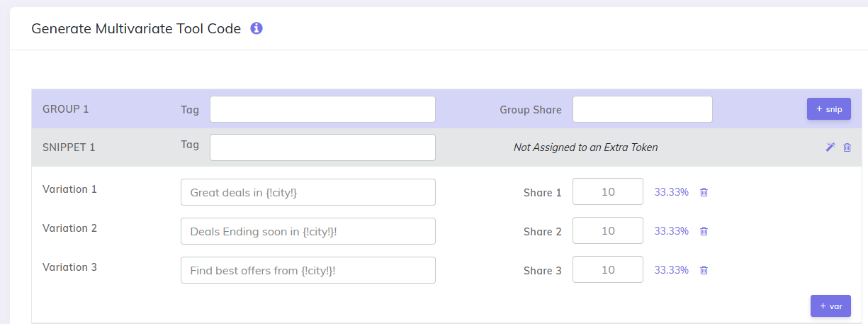Delete Variation 1 with its trash icon
This screenshot has height=324, width=868.
coord(704,192)
